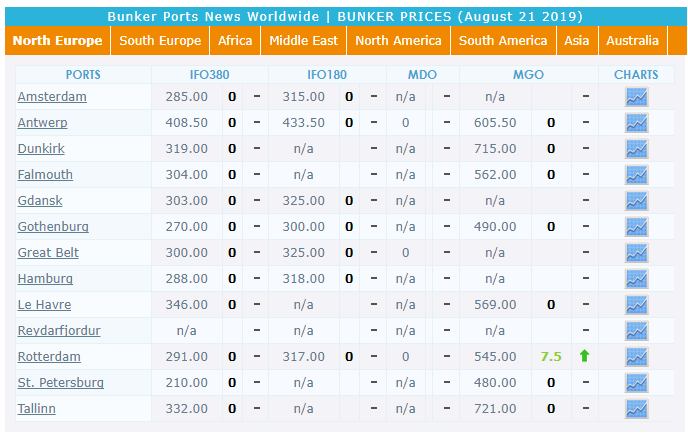The image size is (688, 441).
Task: Open the Le Havre port link
Action: click(x=44, y=305)
